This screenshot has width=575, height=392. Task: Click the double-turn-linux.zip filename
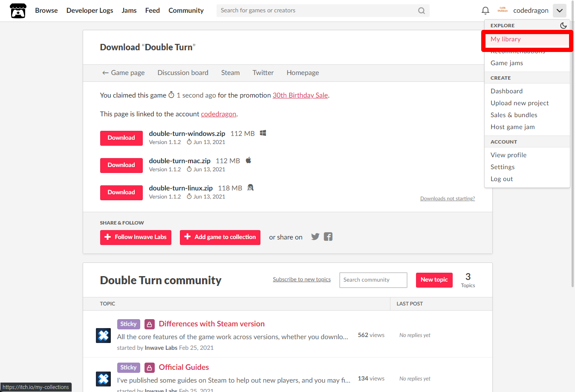[x=181, y=188]
